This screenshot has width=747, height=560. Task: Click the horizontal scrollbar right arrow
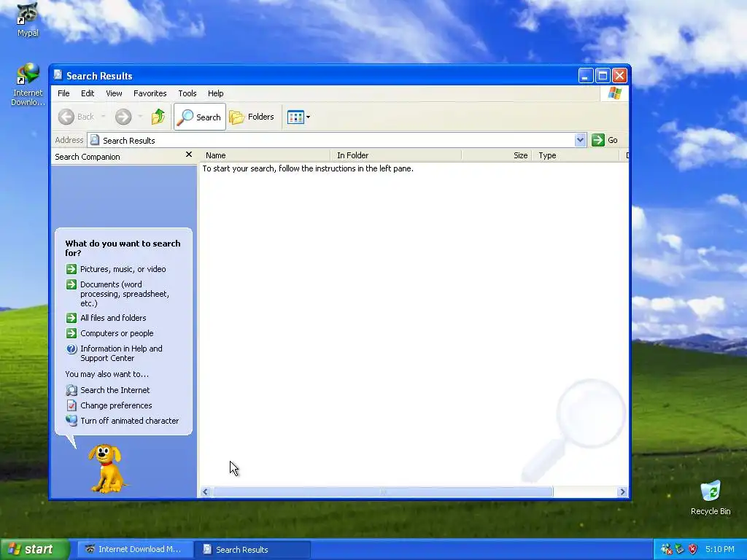622,492
